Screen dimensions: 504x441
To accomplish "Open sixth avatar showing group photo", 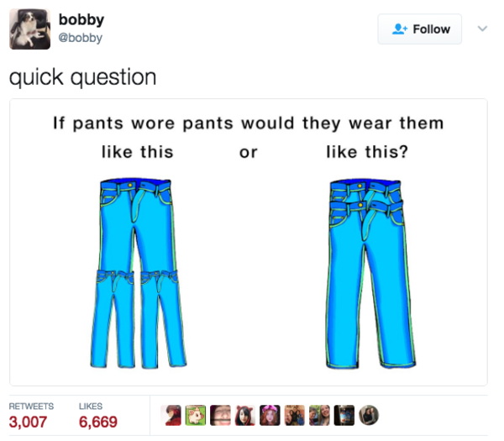I will click(x=295, y=415).
